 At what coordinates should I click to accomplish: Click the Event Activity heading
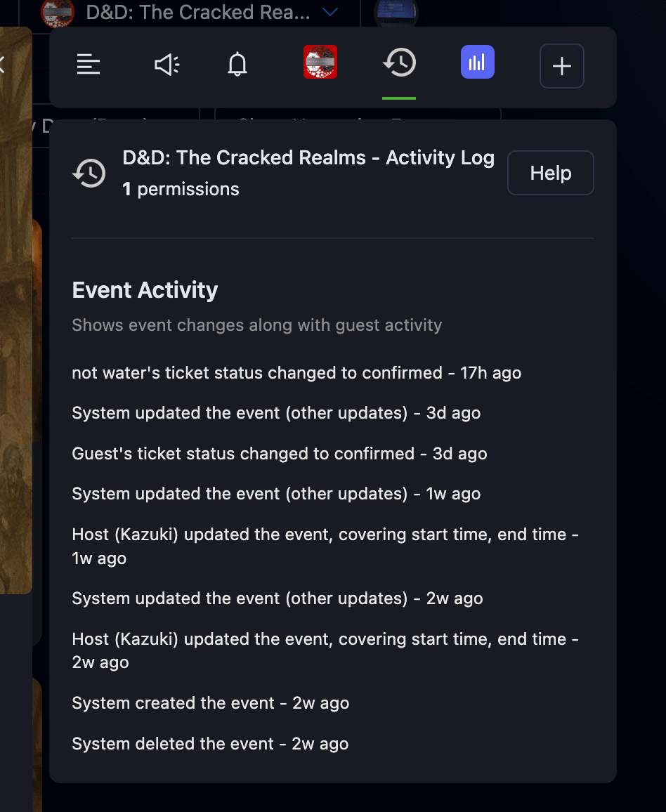coord(144,289)
